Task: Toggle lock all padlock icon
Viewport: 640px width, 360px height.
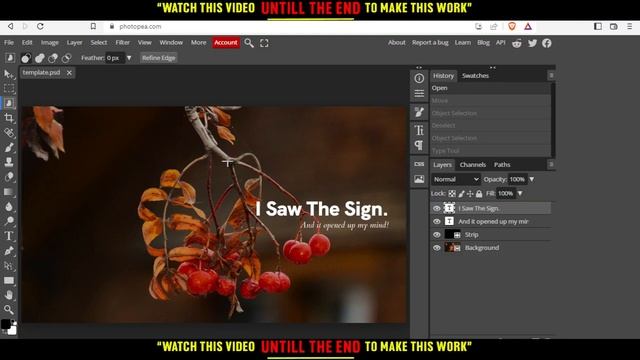Action: (x=479, y=194)
